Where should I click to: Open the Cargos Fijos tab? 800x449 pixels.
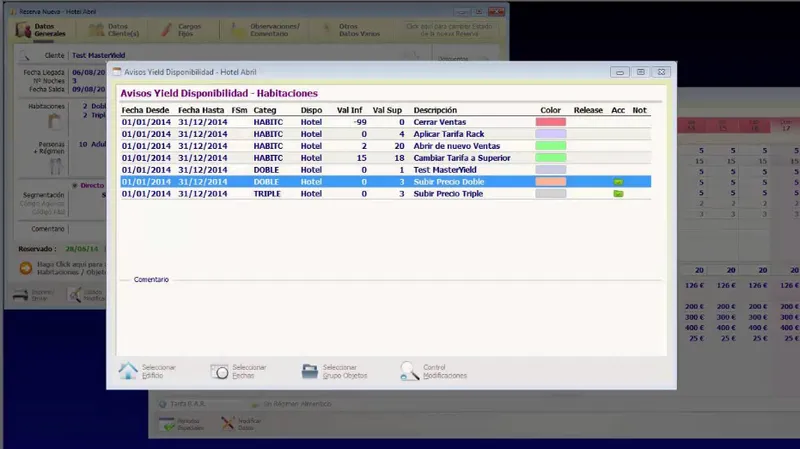tap(181, 30)
